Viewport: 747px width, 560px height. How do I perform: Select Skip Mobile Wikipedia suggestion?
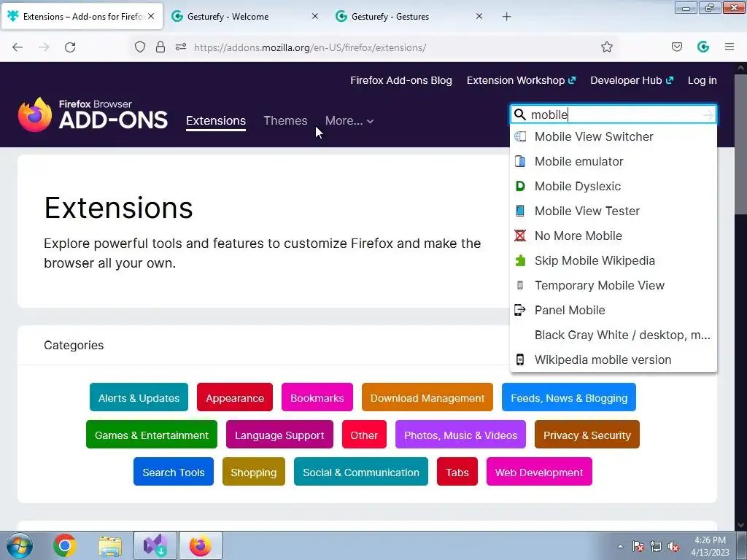[613, 260]
